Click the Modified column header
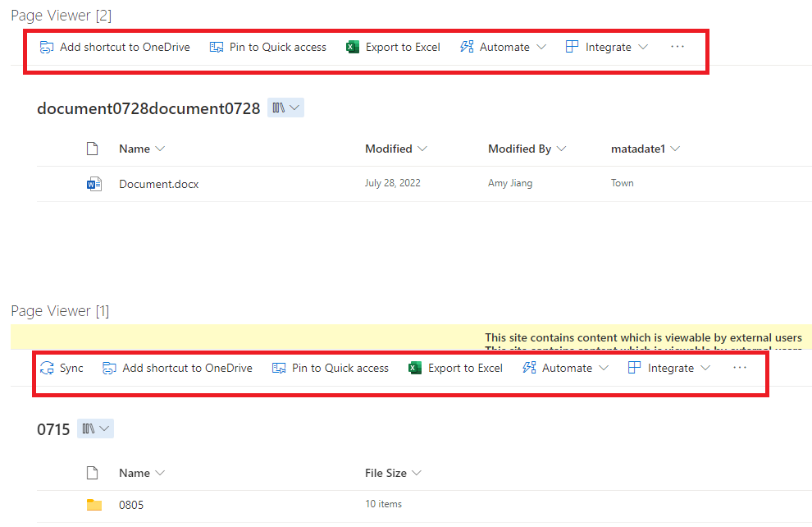This screenshot has width=812, height=527. 389,149
